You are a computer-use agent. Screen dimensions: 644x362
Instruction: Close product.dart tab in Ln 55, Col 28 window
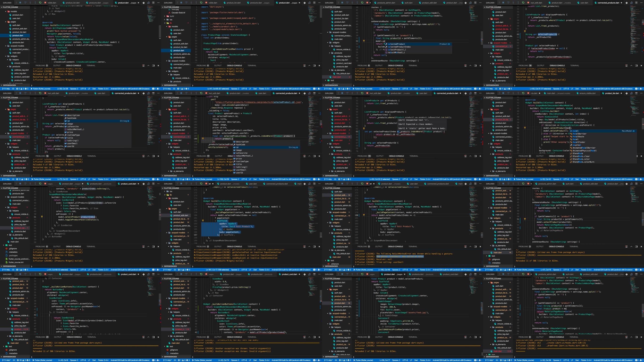[138, 3]
